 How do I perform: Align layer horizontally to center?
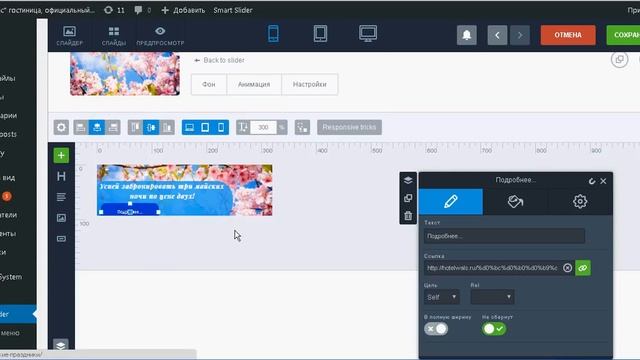pyautogui.click(x=97, y=127)
